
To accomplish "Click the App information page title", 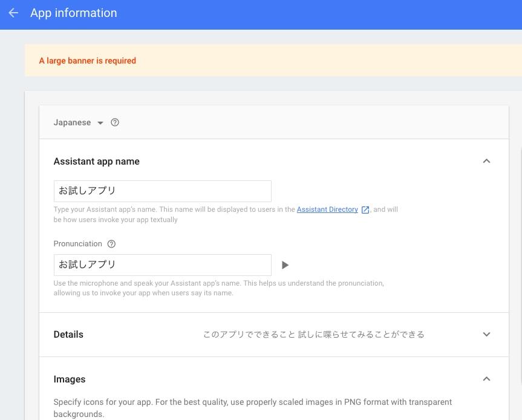I will pos(74,13).
